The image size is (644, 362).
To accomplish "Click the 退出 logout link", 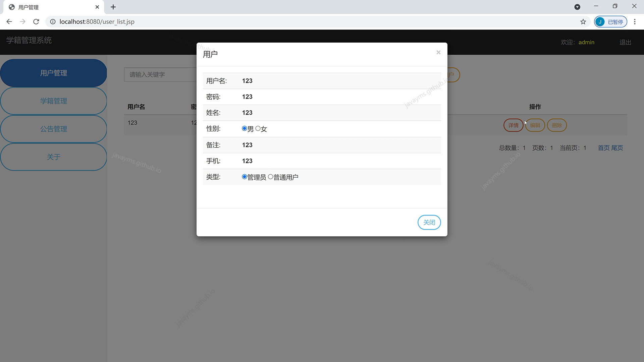I will [625, 42].
